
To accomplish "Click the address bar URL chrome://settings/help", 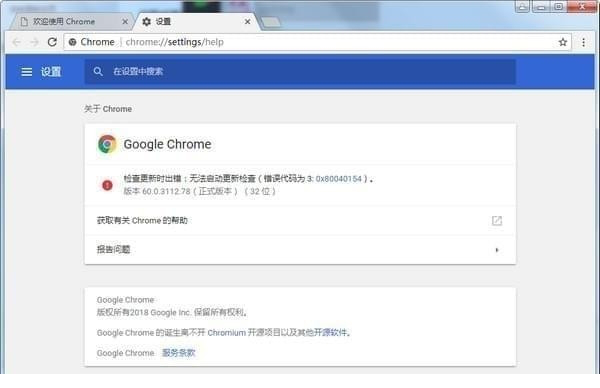I will point(174,42).
